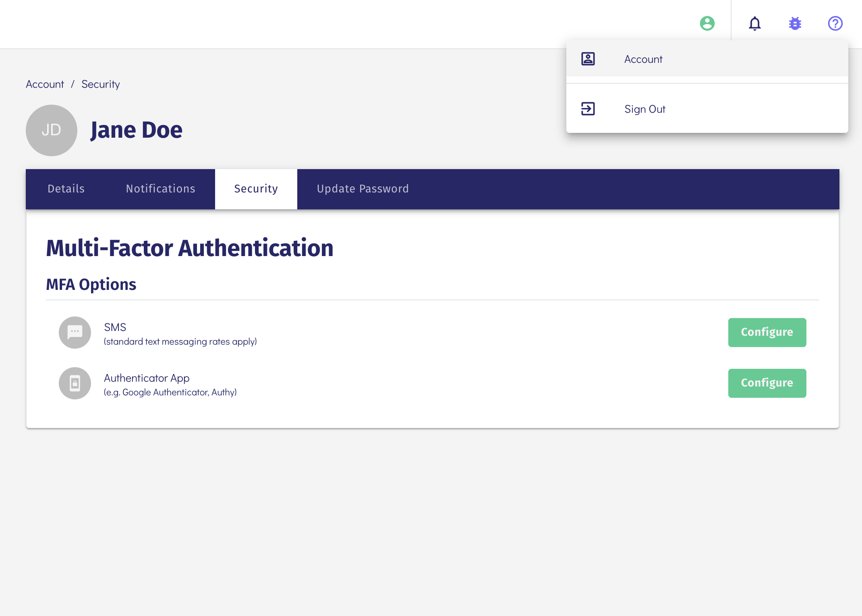The height and width of the screenshot is (616, 862).
Task: Open the Notifications tab
Action: coord(160,189)
